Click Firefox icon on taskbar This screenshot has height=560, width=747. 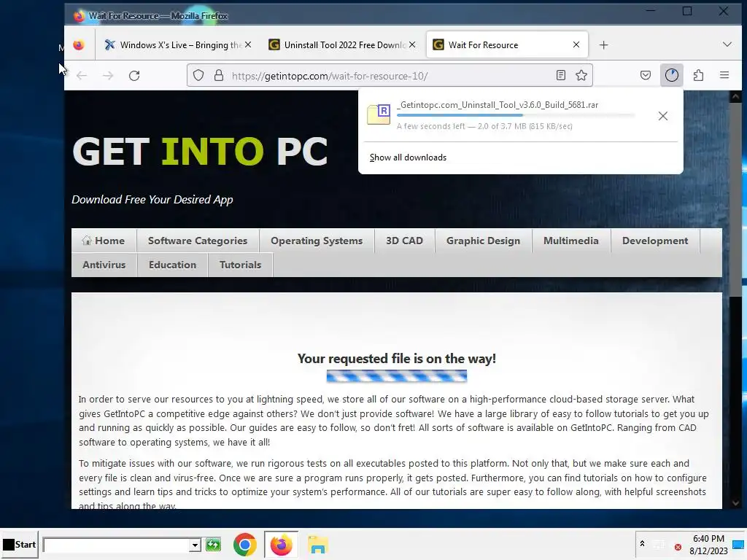tap(281, 544)
